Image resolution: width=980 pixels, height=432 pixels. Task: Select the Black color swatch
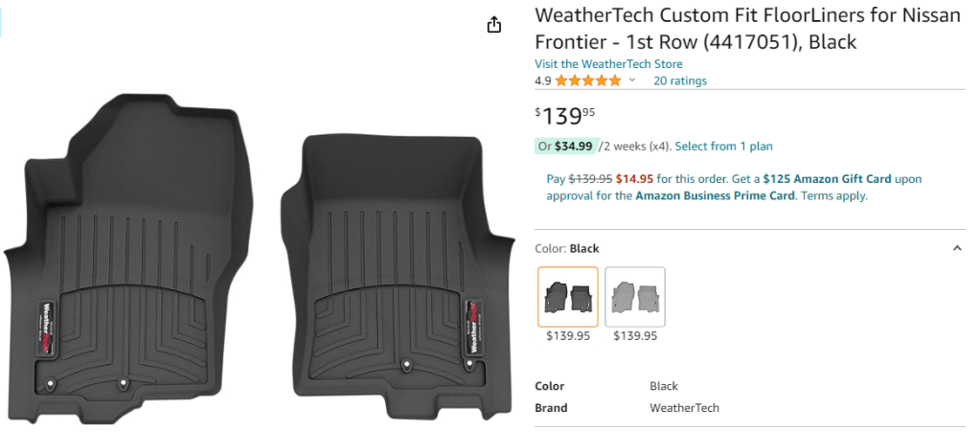(568, 297)
